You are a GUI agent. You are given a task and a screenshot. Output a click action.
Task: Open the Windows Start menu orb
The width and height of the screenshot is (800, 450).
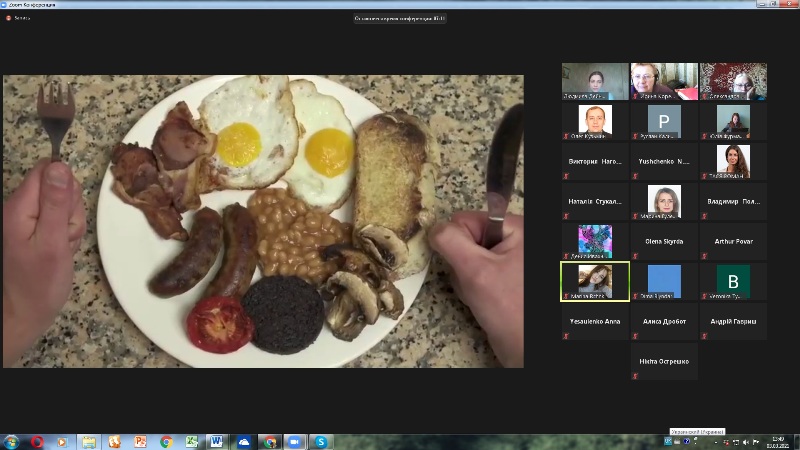pyautogui.click(x=11, y=441)
